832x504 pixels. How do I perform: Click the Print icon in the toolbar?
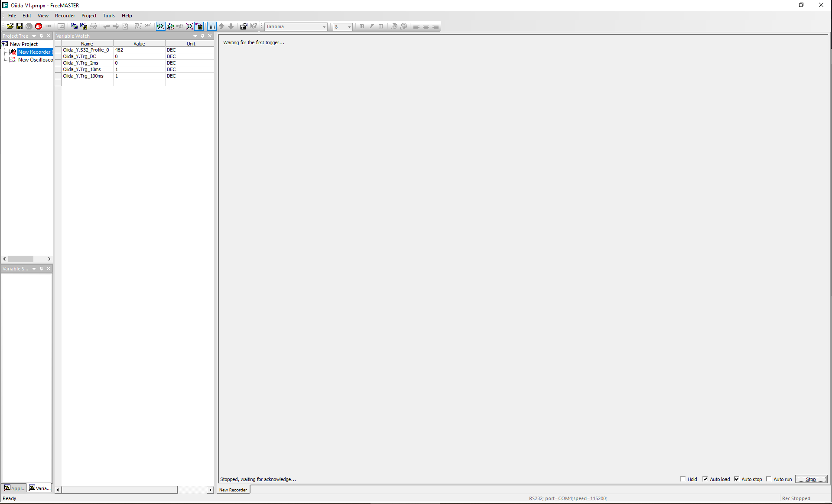tap(93, 26)
